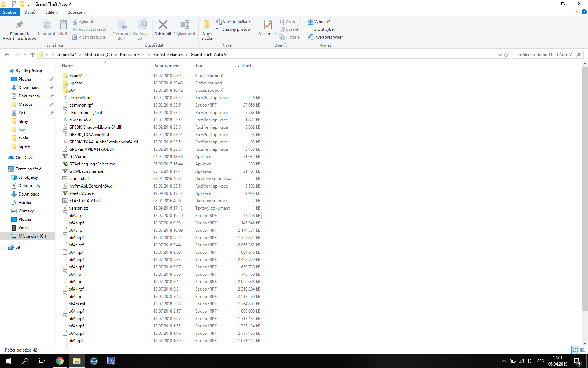Image resolution: width=588 pixels, height=368 pixels.
Task: Click the Přejmenovat rename icon
Action: coord(184,28)
